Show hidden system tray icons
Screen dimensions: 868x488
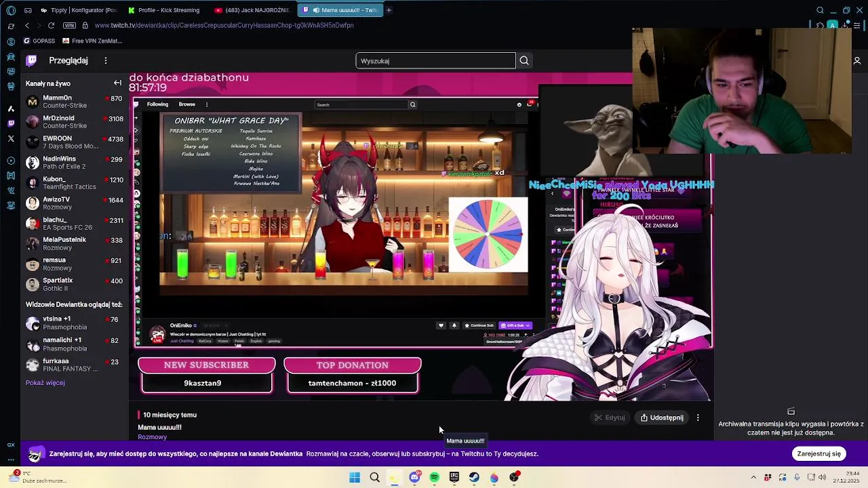coord(753,477)
